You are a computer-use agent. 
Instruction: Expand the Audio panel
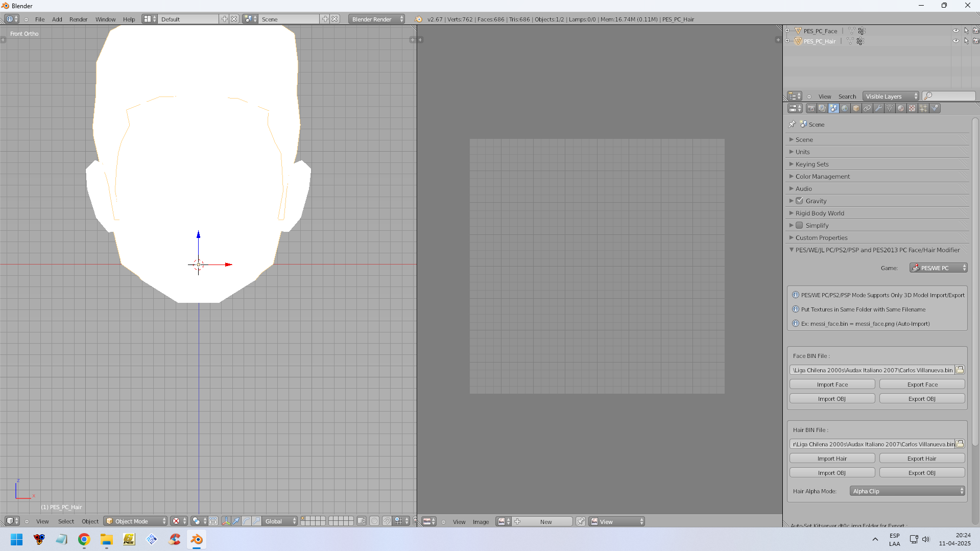(x=878, y=188)
